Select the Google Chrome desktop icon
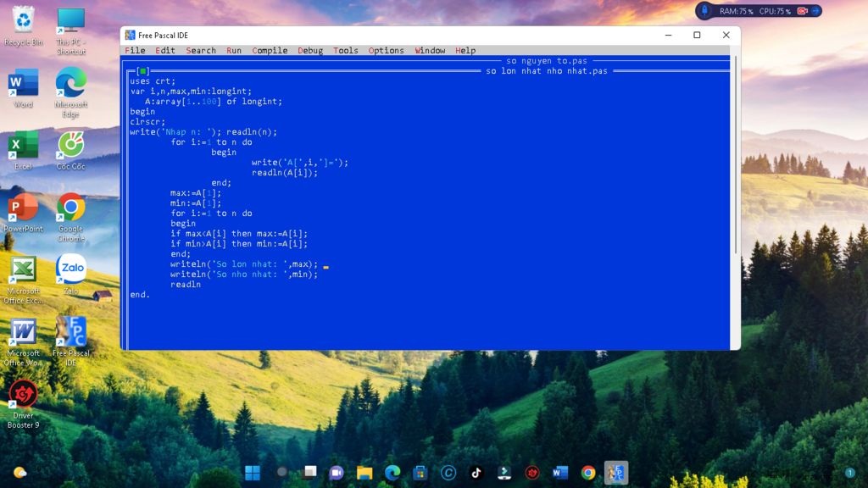 tap(71, 218)
